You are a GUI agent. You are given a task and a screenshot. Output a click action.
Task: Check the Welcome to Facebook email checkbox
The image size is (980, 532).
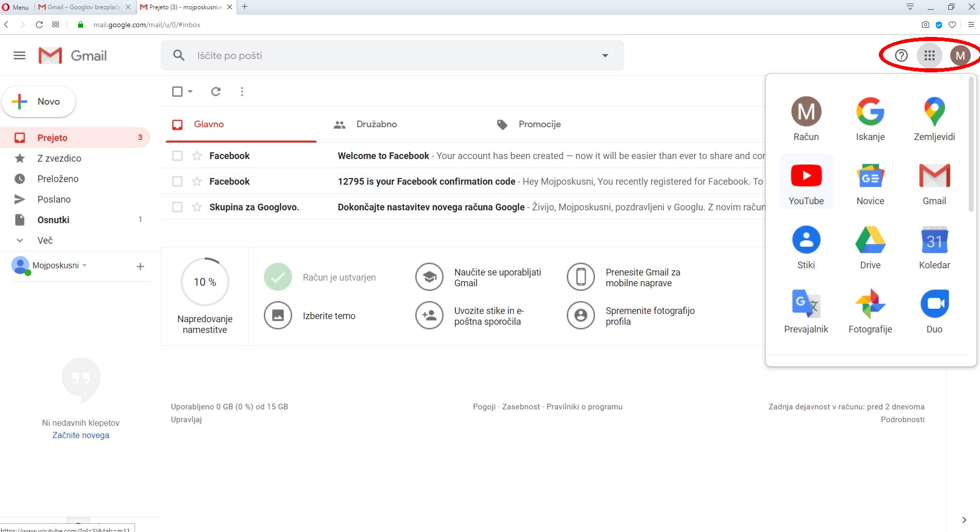click(178, 155)
